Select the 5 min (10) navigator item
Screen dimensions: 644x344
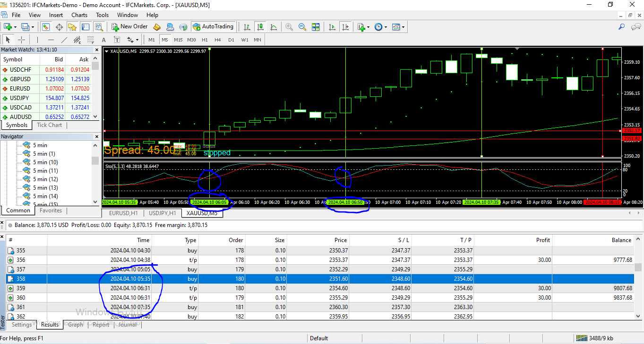(x=45, y=162)
